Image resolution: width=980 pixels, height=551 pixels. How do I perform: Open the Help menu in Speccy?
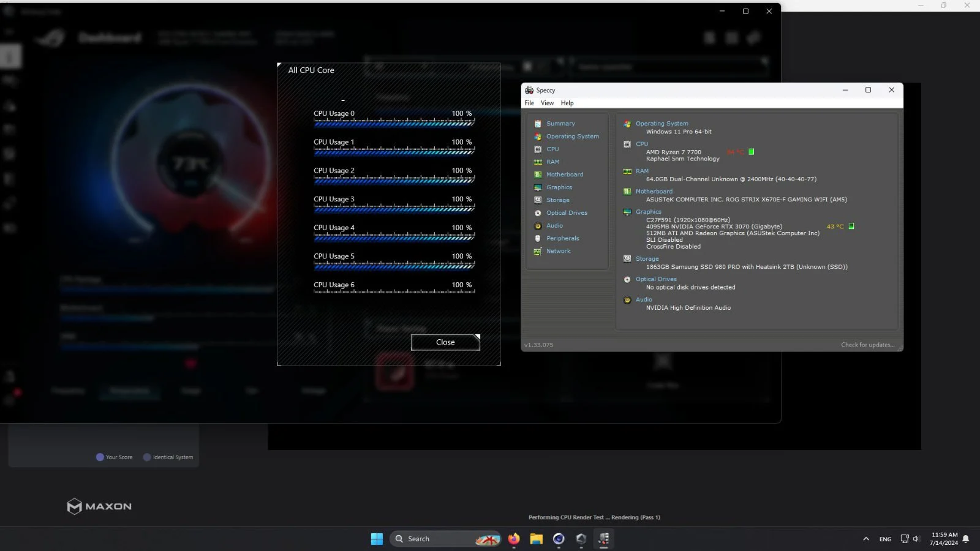tap(567, 103)
